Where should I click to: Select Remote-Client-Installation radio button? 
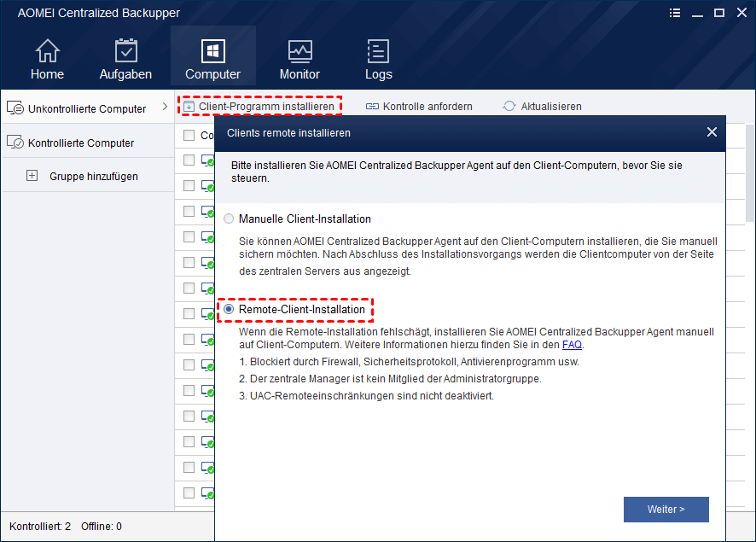click(x=229, y=309)
